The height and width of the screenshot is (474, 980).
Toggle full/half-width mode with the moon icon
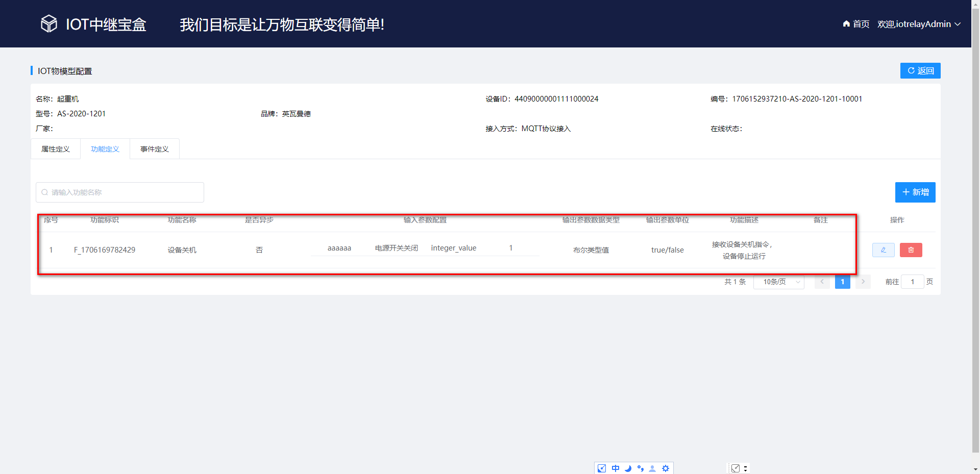(x=628, y=468)
